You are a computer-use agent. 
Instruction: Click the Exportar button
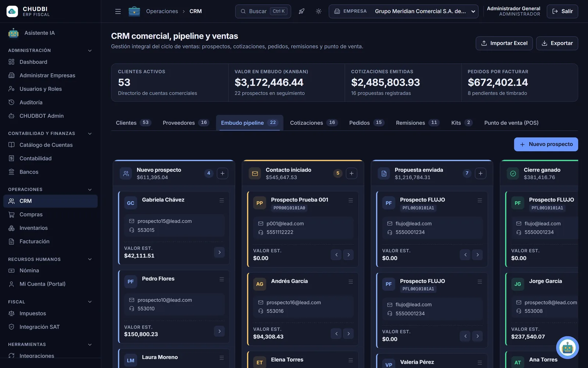coord(557,43)
